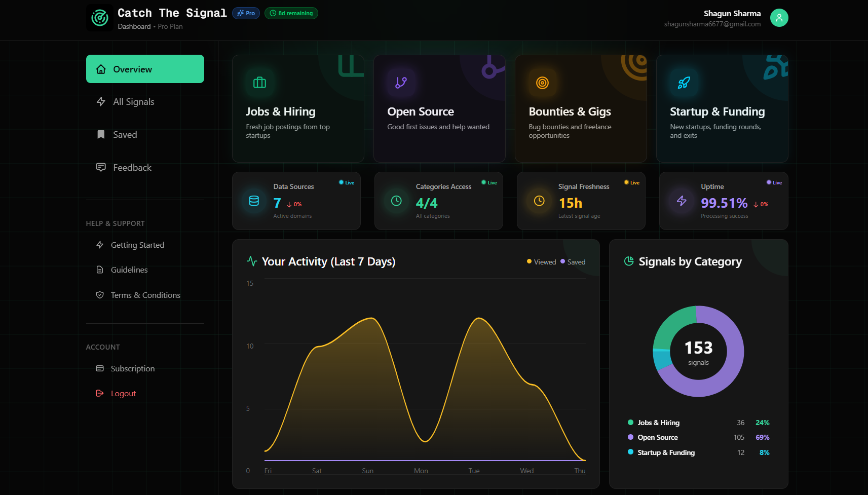The width and height of the screenshot is (868, 495).
Task: Toggle the Saved legend on the activity chart
Action: (x=574, y=261)
